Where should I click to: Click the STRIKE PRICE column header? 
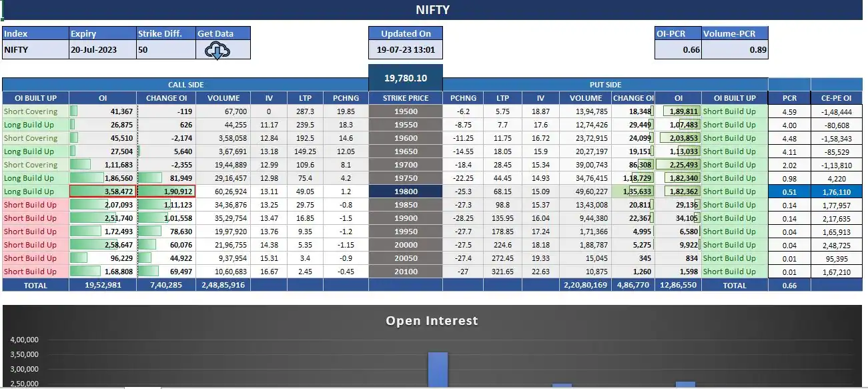coord(406,98)
